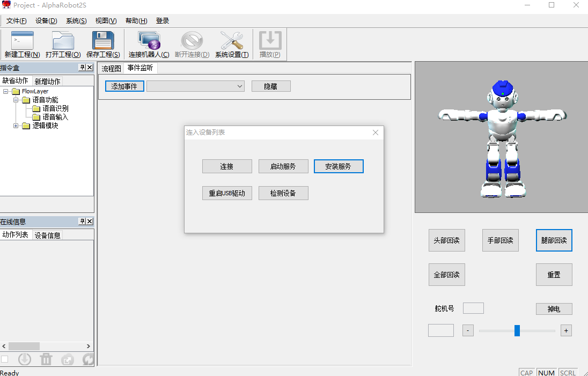The height and width of the screenshot is (376, 588).
Task: Click the 安装服务 button
Action: (x=339, y=166)
